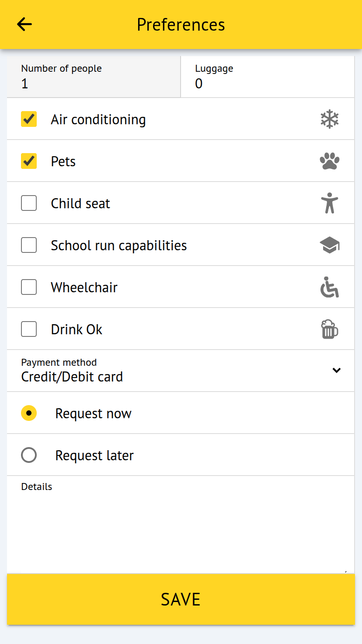Image resolution: width=362 pixels, height=644 pixels.
Task: Enable the Child seat checkbox
Action: (29, 203)
